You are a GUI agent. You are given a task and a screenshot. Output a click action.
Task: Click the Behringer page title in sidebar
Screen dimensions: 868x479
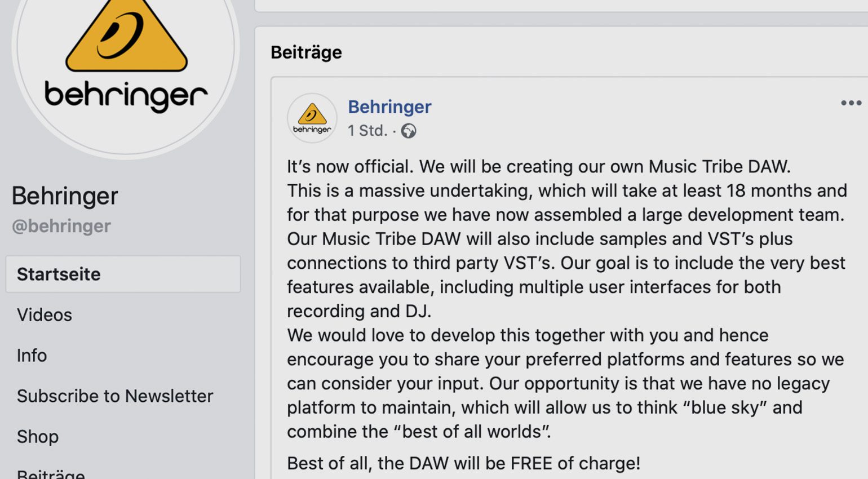65,196
